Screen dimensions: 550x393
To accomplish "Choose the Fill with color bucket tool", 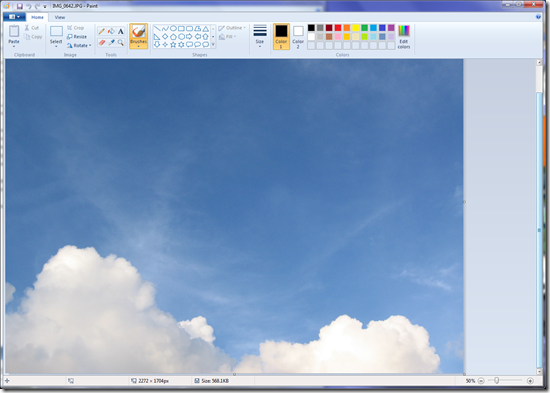I will (x=111, y=31).
